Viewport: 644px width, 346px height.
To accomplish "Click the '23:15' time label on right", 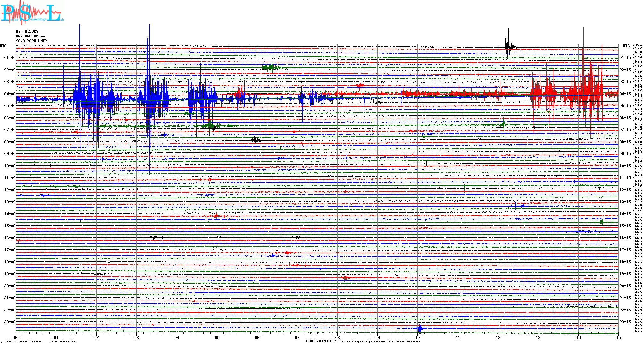I will [625, 322].
